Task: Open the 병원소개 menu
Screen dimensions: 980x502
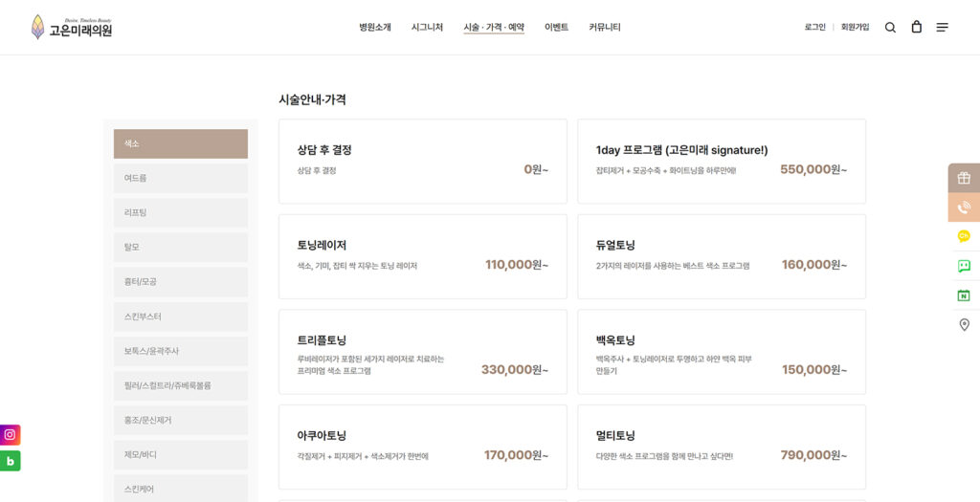Action: pyautogui.click(x=375, y=28)
